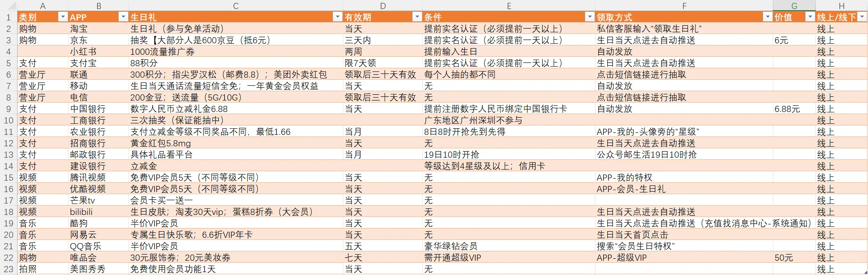Click the cell containing 美图秀秀
The width and height of the screenshot is (868, 275).
(98, 269)
